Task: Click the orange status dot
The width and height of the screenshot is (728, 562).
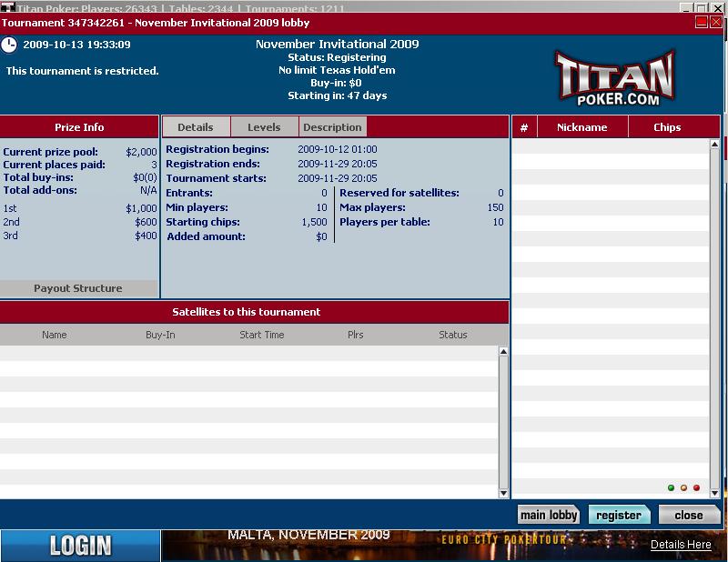Action: coord(683,487)
